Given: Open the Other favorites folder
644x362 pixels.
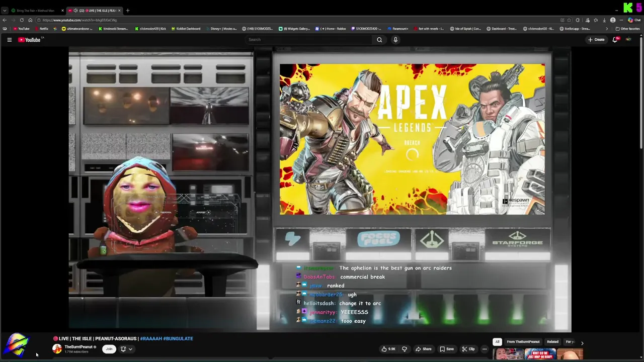Looking at the screenshot, I should (627, 29).
